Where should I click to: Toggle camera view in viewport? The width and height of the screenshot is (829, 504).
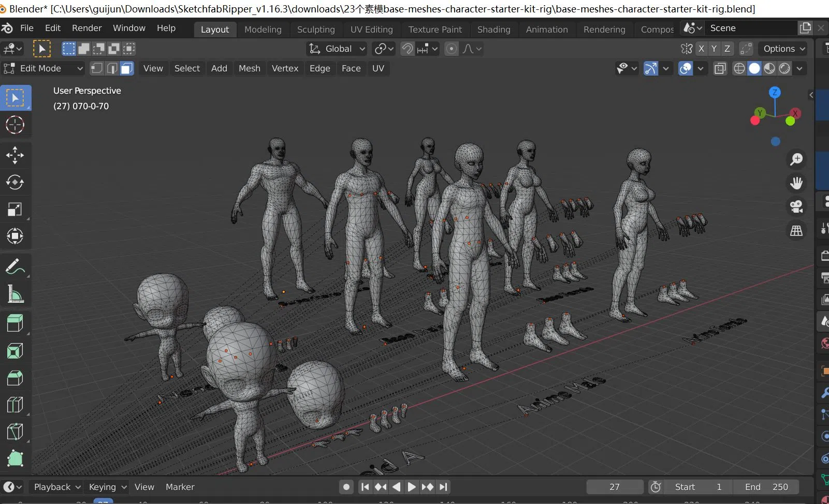tap(796, 206)
